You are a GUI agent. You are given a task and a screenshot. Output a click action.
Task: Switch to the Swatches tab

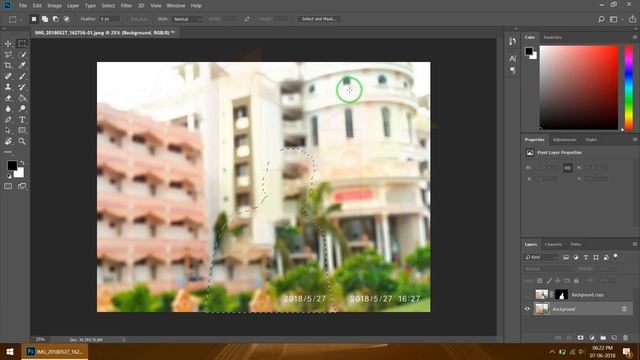pos(552,37)
